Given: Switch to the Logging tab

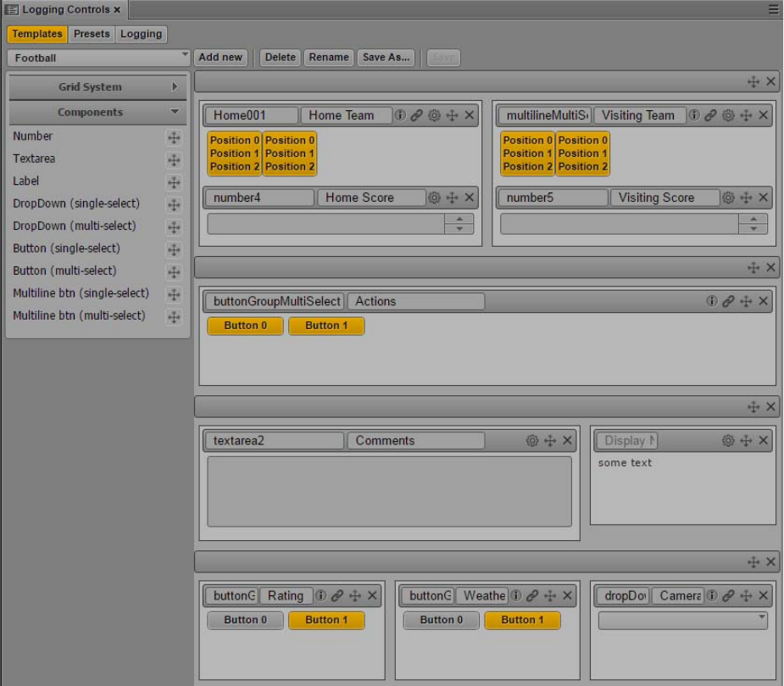Looking at the screenshot, I should (x=141, y=34).
